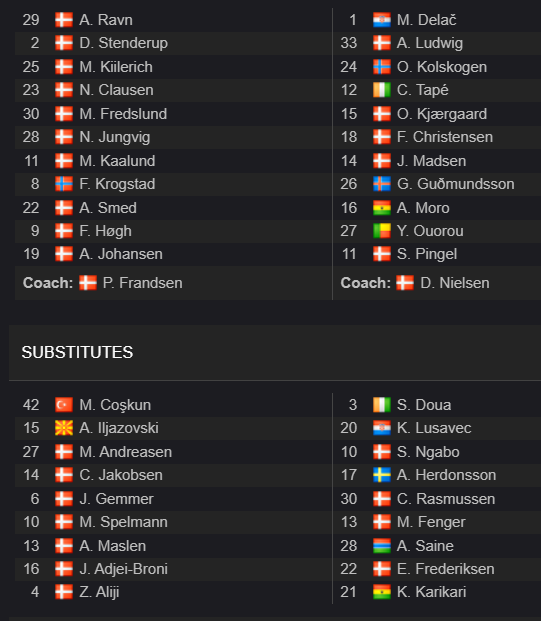Open substitute J. Adjei-Broni's profile

pyautogui.click(x=124, y=569)
